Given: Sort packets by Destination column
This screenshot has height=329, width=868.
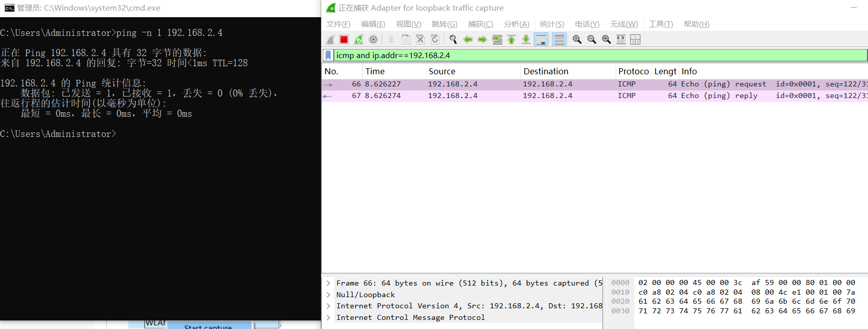Looking at the screenshot, I should [568, 71].
